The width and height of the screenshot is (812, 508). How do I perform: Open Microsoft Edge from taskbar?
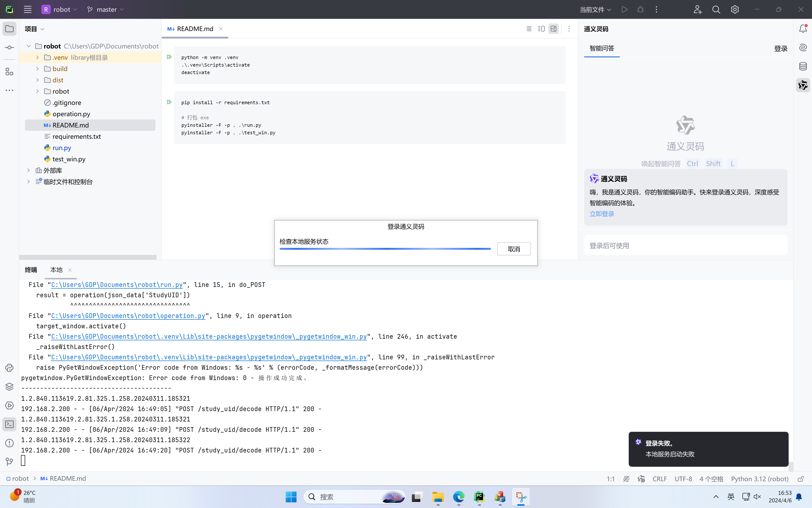459,497
